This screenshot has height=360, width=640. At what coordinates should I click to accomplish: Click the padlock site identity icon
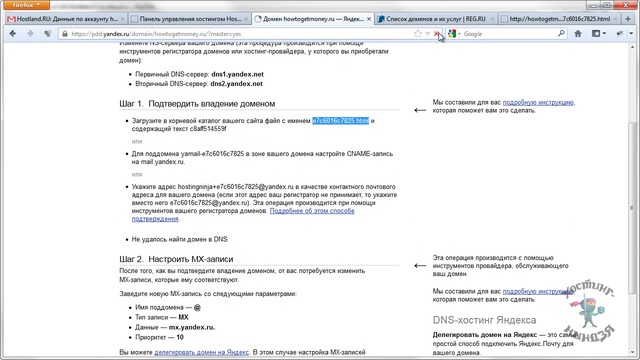point(65,34)
